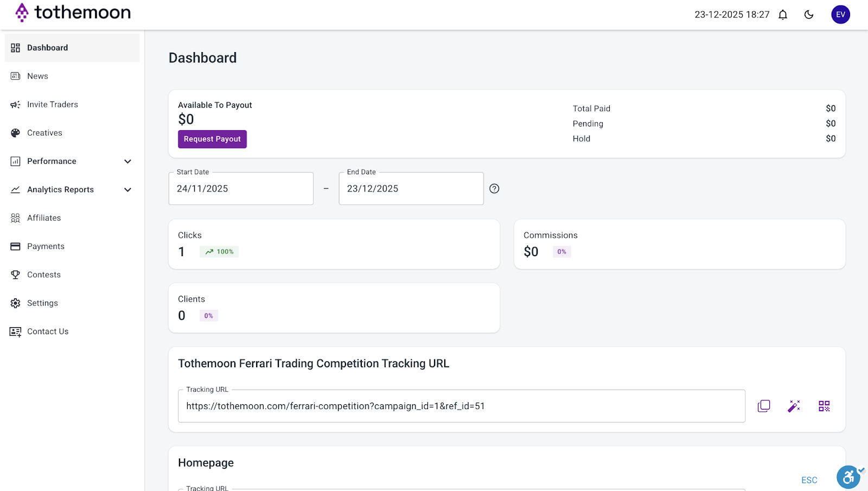The height and width of the screenshot is (491, 868).
Task: Click the Settings gear icon
Action: 15,303
